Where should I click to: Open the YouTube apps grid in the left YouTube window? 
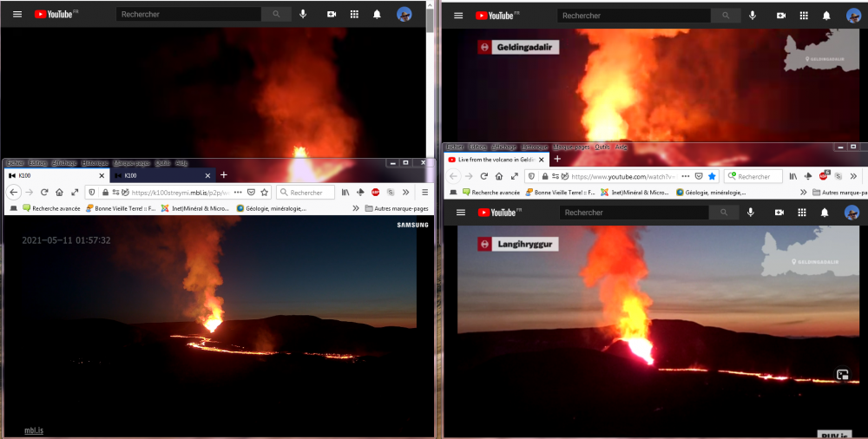[354, 15]
